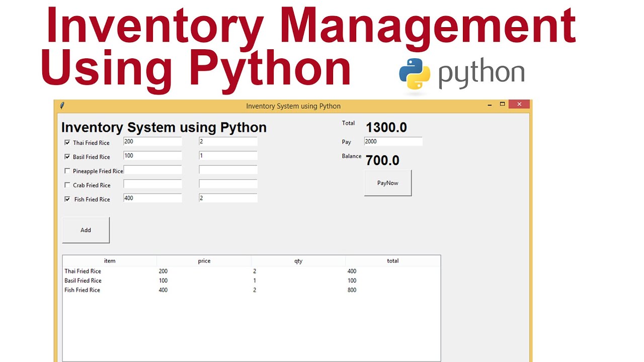644x362 pixels.
Task: Click the empty Crab Fried Rice price field
Action: coord(152,184)
